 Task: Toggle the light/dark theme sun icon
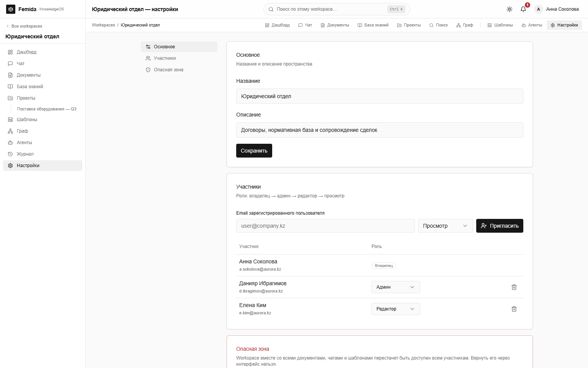510,9
